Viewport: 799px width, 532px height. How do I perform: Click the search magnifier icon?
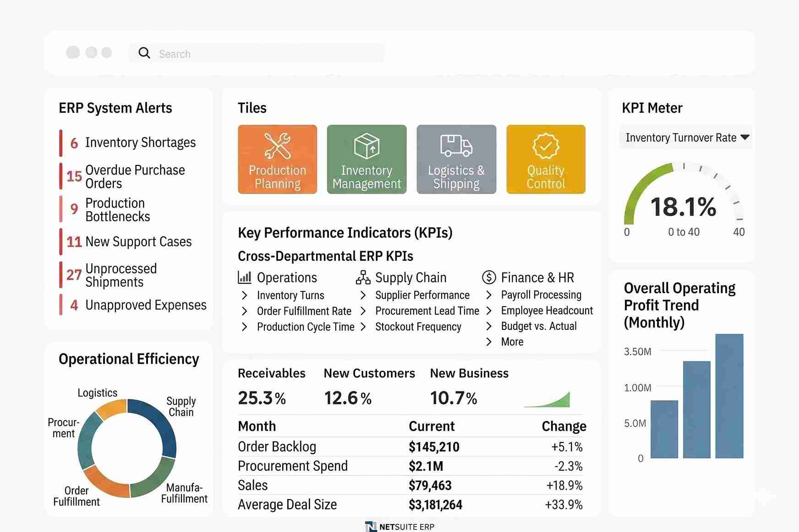tap(144, 53)
